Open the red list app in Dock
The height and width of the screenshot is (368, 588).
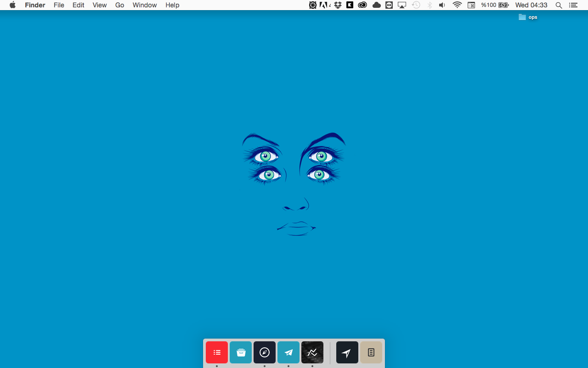point(217,352)
